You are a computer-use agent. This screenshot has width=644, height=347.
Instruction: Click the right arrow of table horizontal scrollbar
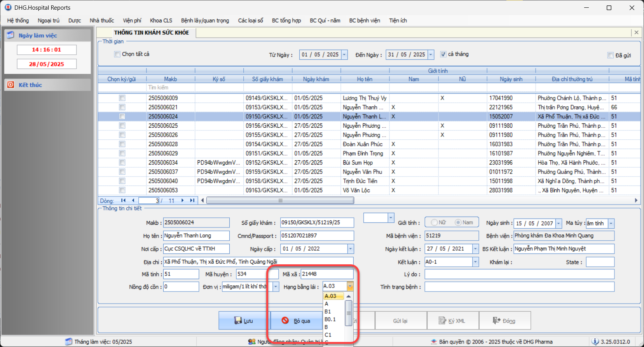coord(636,200)
